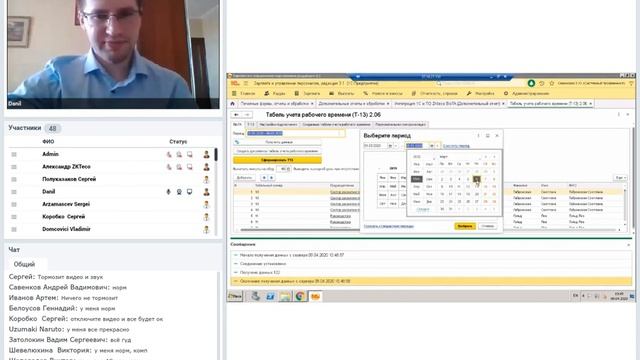Click Admin's user avatar icon
The image size is (640, 360).
pos(207,154)
